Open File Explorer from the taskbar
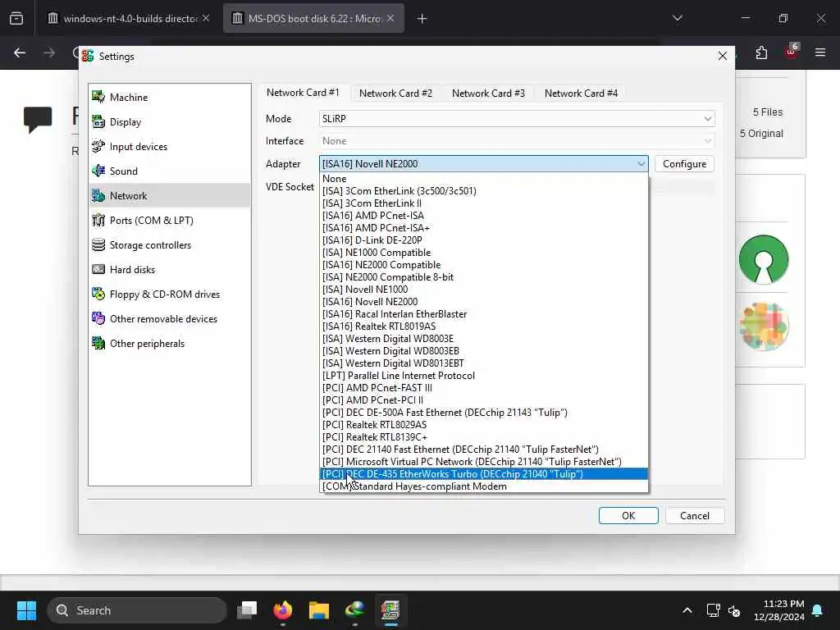The height and width of the screenshot is (630, 840). (x=319, y=610)
